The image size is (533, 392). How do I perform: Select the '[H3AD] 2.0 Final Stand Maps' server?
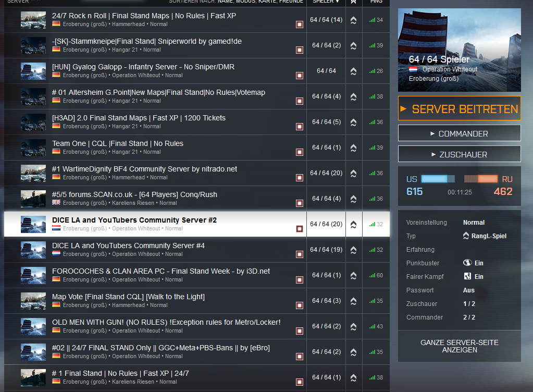(197, 122)
